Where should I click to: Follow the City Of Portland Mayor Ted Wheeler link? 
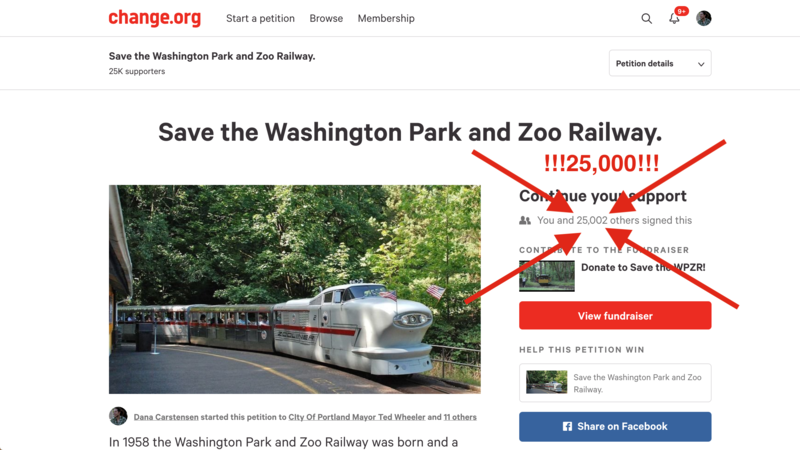pyautogui.click(x=357, y=417)
